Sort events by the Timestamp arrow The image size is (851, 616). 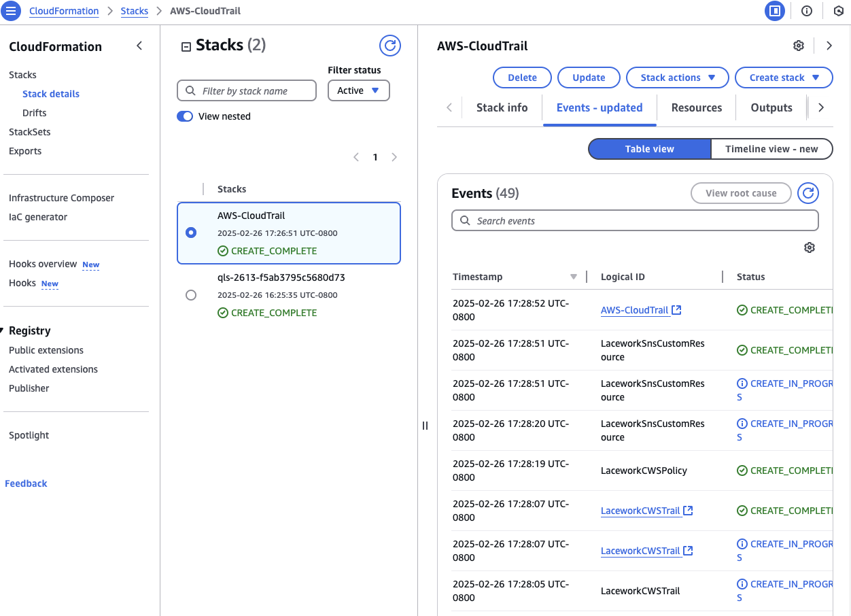click(574, 277)
